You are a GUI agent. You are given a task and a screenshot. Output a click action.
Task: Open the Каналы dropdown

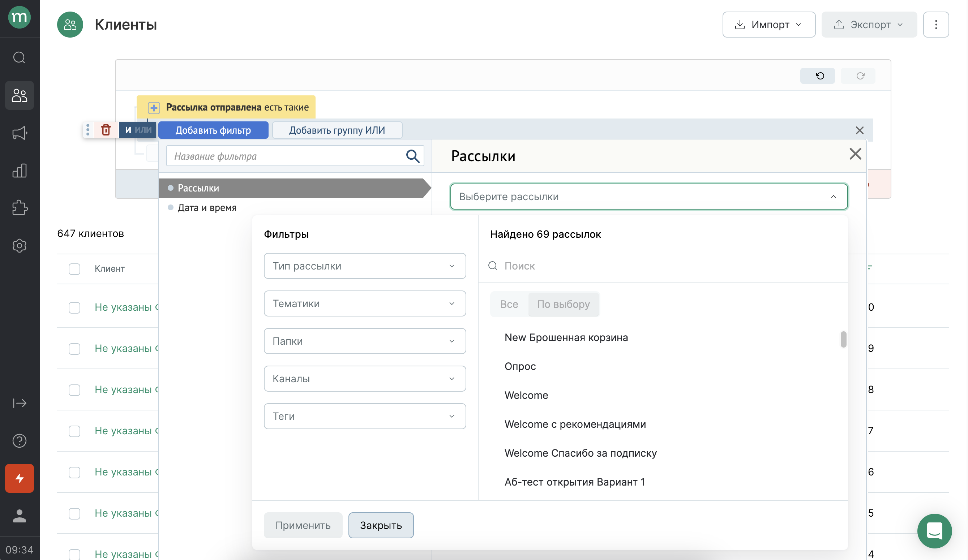365,378
